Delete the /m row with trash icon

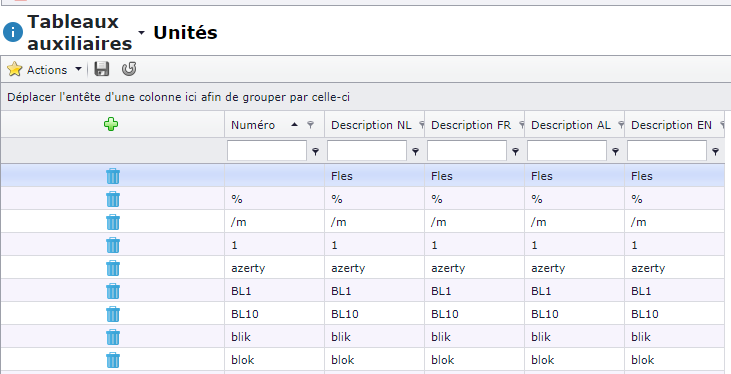(113, 222)
